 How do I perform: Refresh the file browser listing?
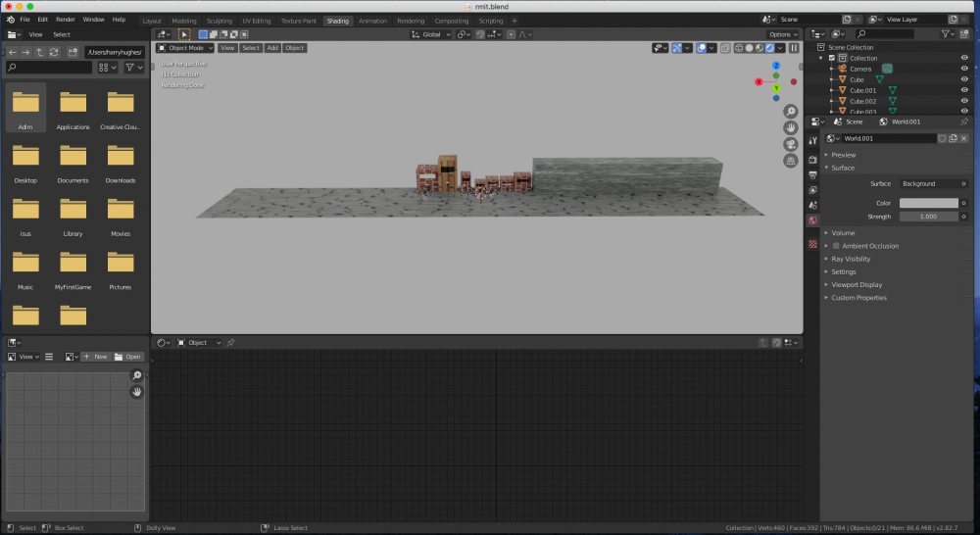pos(54,52)
